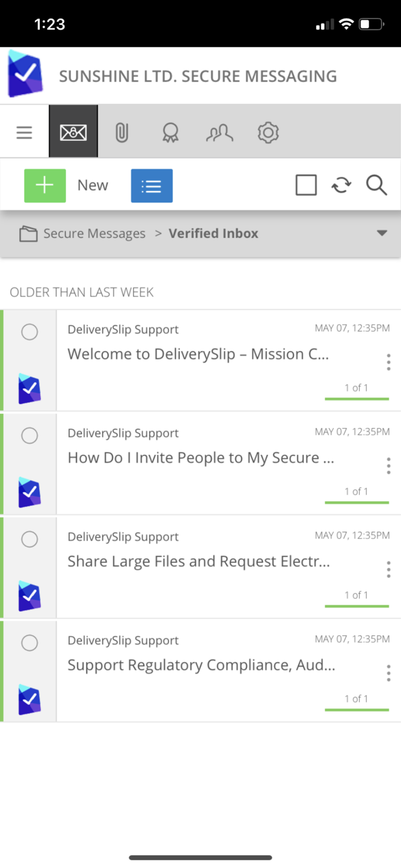Check the select-all box in toolbar
The image size is (401, 868).
click(306, 185)
